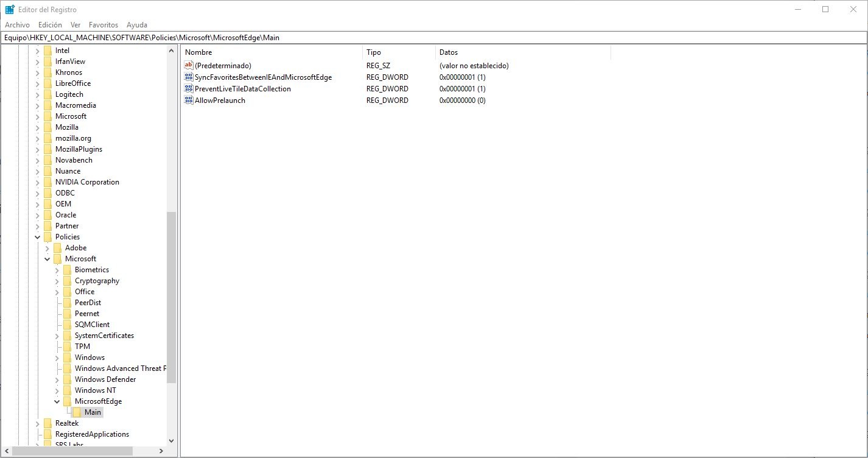The image size is (868, 458).
Task: Open the Archivo menu
Action: pyautogui.click(x=17, y=25)
